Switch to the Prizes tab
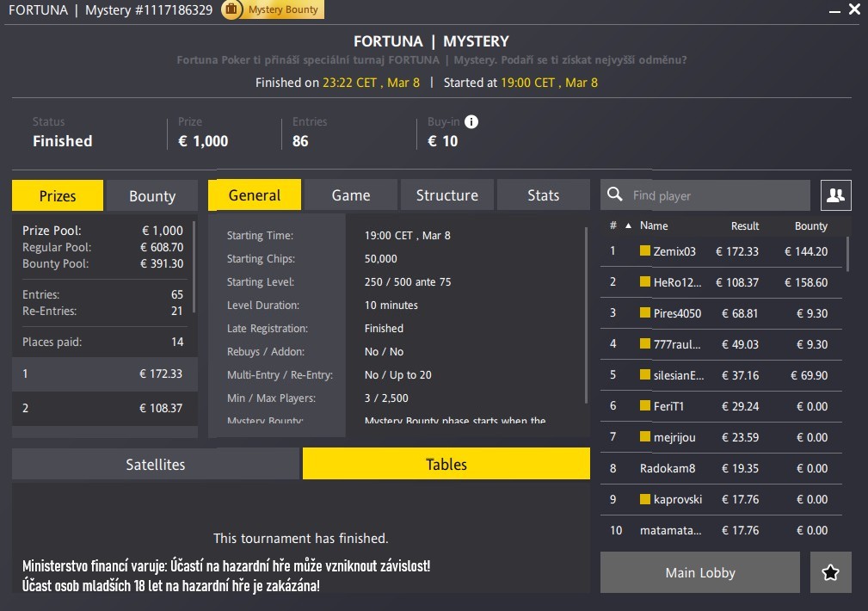 click(x=58, y=195)
